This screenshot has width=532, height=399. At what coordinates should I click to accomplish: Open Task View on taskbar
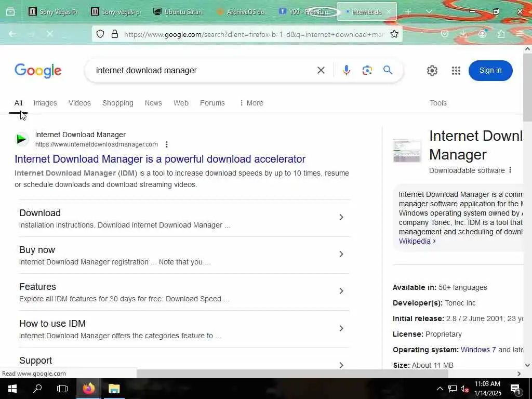coord(62,389)
